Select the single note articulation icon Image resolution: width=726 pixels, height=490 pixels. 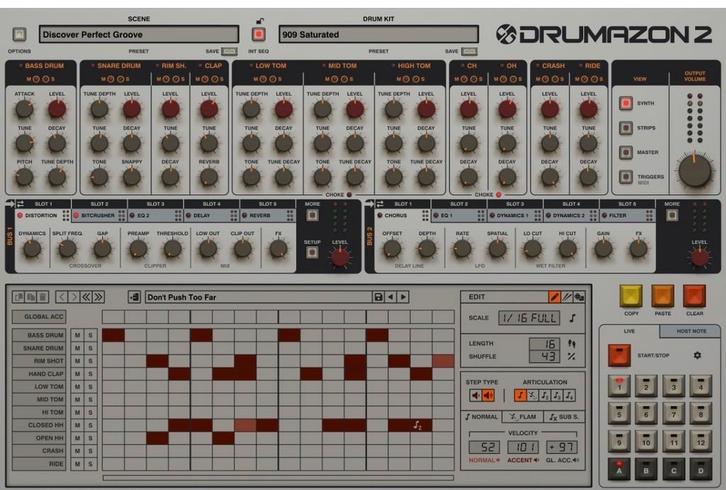(520, 395)
